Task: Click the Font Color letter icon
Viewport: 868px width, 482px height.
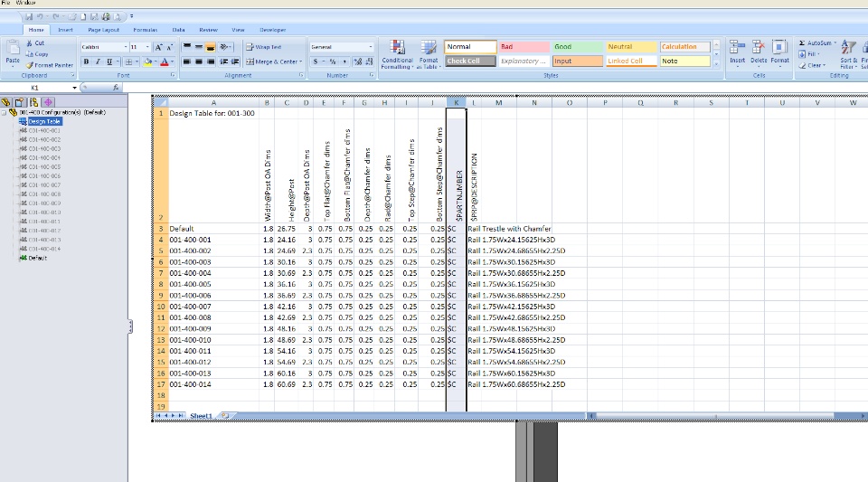Action: pyautogui.click(x=165, y=62)
